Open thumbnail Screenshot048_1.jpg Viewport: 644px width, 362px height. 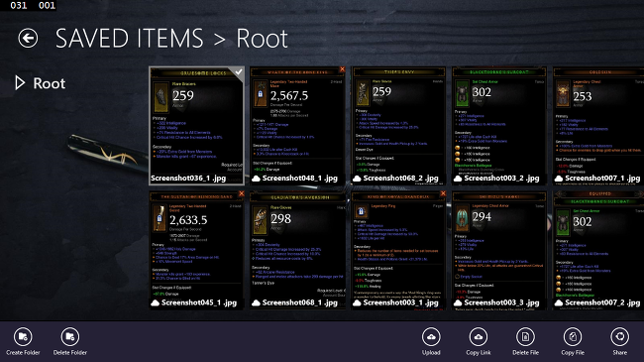click(298, 126)
